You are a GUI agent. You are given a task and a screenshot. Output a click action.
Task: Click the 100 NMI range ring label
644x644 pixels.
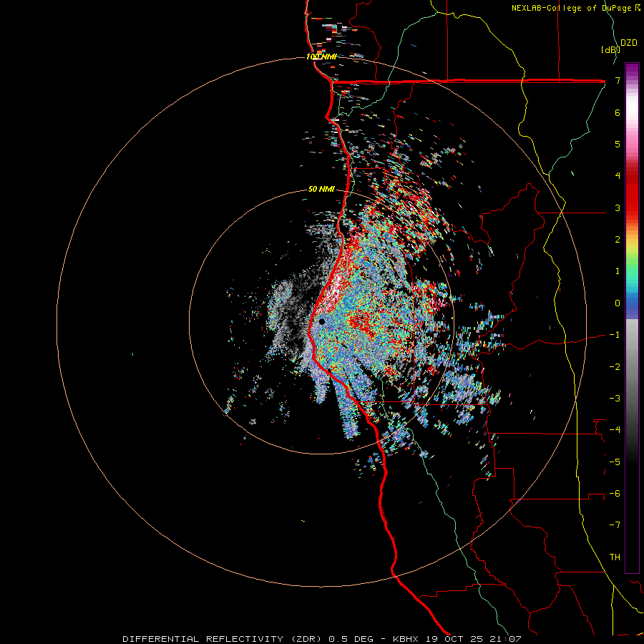tap(321, 57)
